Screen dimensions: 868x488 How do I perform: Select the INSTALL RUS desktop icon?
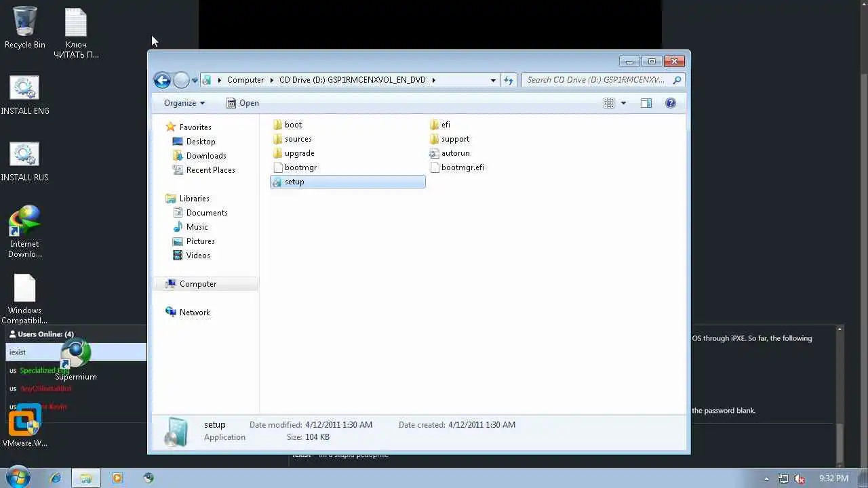(x=25, y=162)
